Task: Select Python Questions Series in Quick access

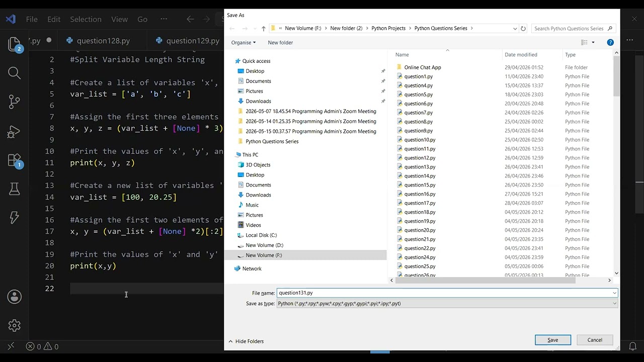Action: pyautogui.click(x=272, y=142)
